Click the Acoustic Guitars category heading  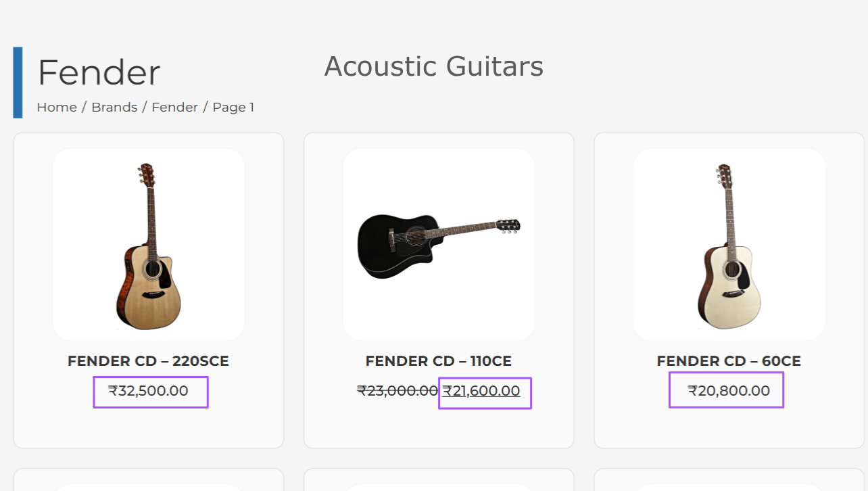433,67
